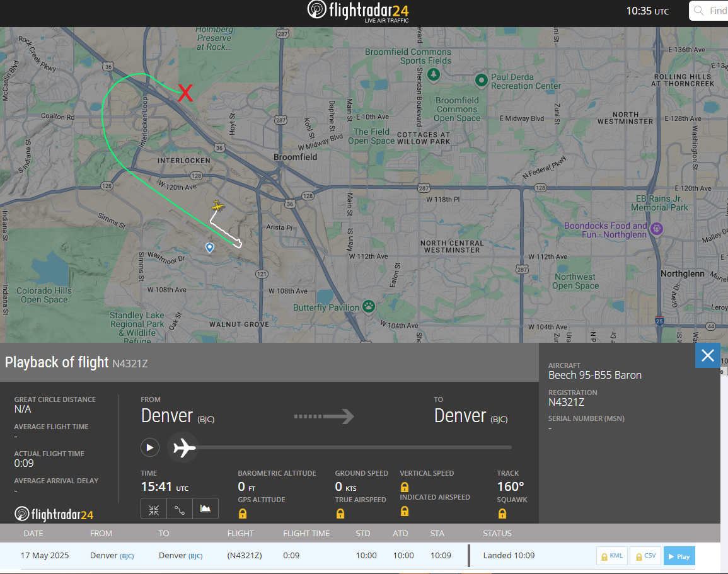Click the ATD column header
Screen dimensions: 728x574
pyautogui.click(x=400, y=534)
